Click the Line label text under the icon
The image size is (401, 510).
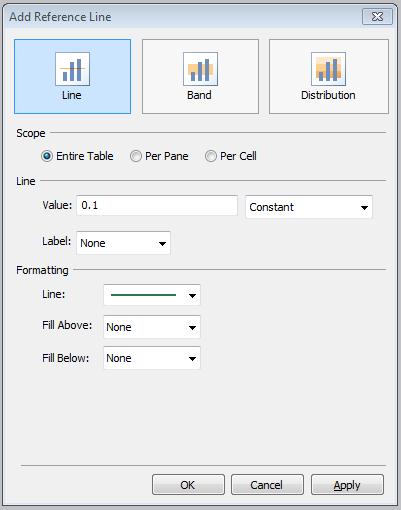[72, 95]
